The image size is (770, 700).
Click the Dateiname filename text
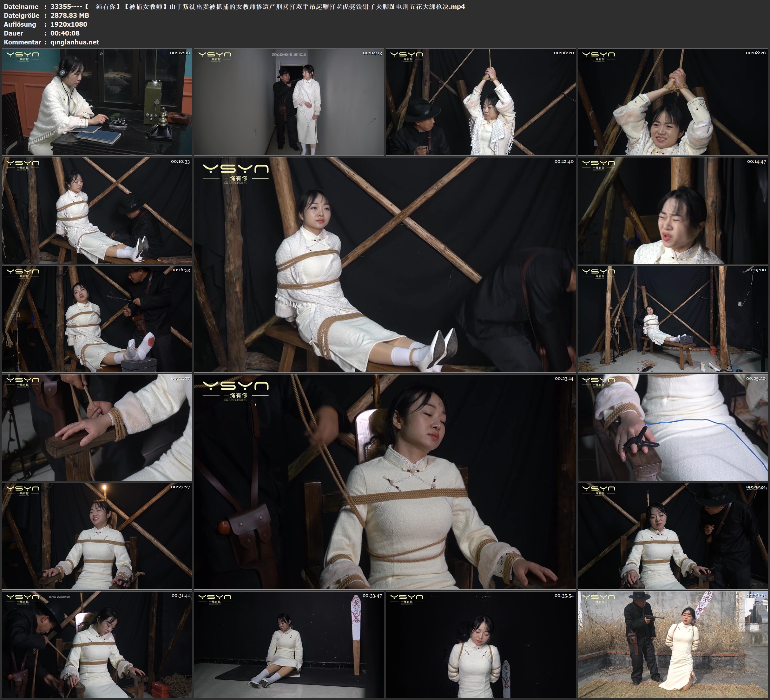(257, 6)
